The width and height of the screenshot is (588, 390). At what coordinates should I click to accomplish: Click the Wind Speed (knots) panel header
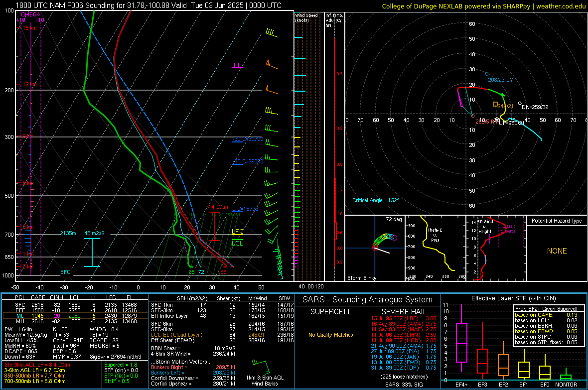point(306,17)
